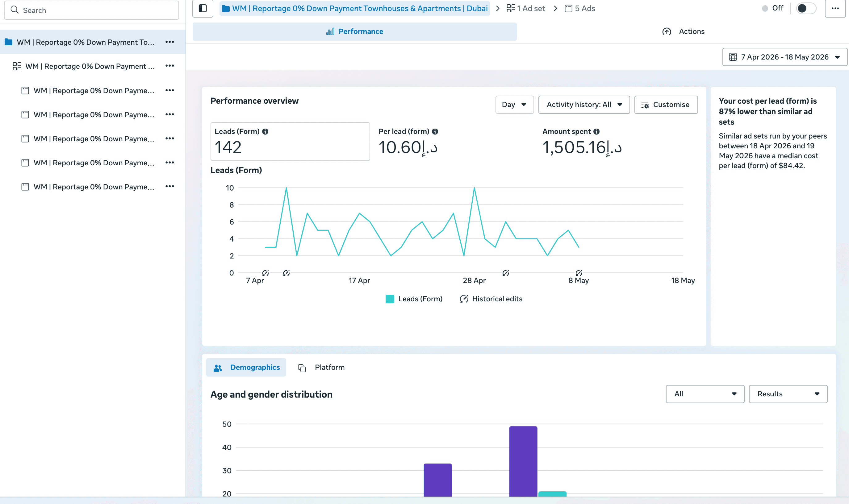Open more options for fourth ad row

[169, 162]
